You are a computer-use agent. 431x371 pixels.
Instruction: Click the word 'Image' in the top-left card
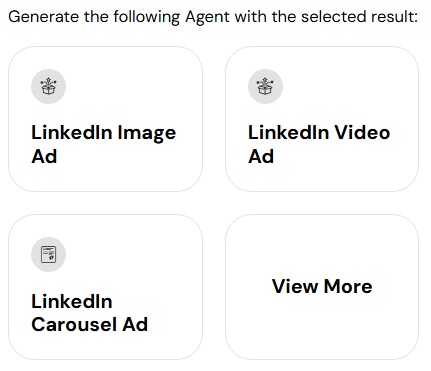coord(147,133)
